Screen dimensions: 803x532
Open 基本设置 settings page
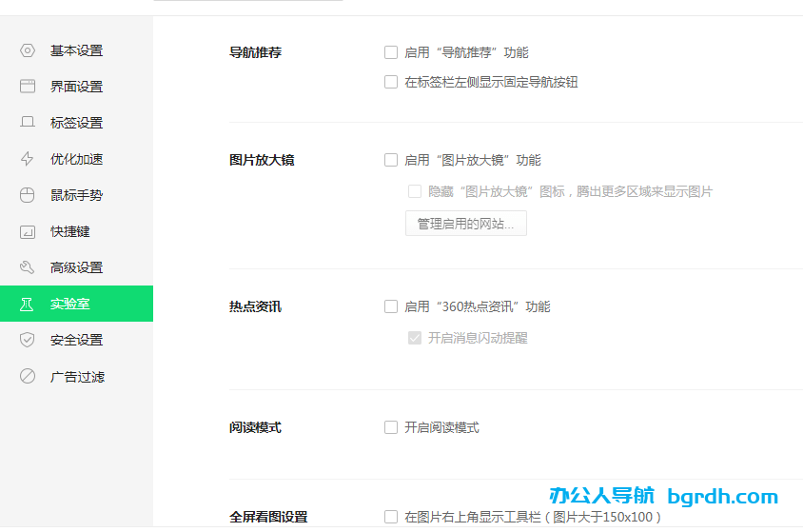(76, 50)
